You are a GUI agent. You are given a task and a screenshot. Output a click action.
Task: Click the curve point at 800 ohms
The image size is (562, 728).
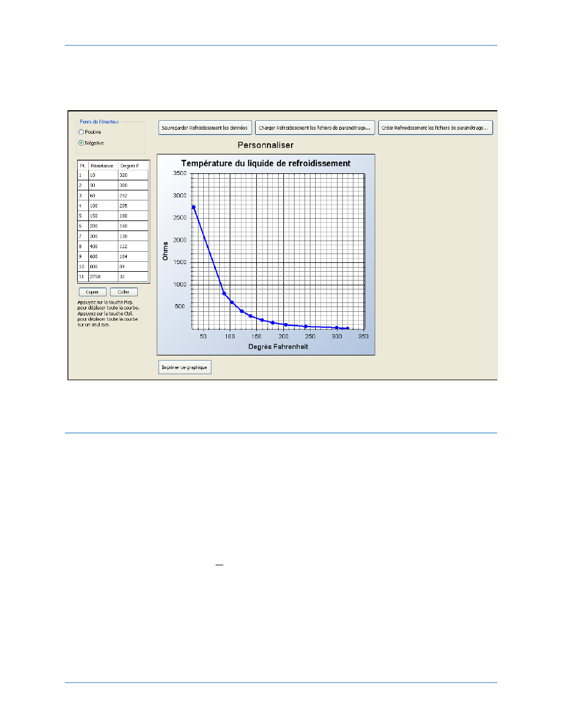pos(224,294)
